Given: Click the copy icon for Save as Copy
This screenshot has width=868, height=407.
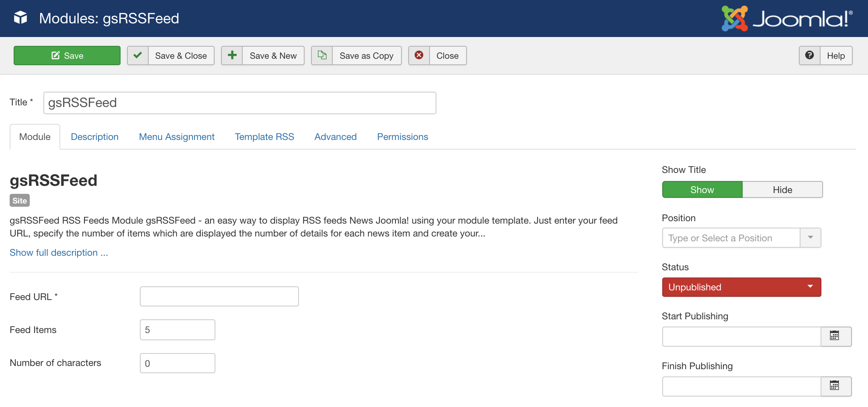Looking at the screenshot, I should click(x=322, y=55).
